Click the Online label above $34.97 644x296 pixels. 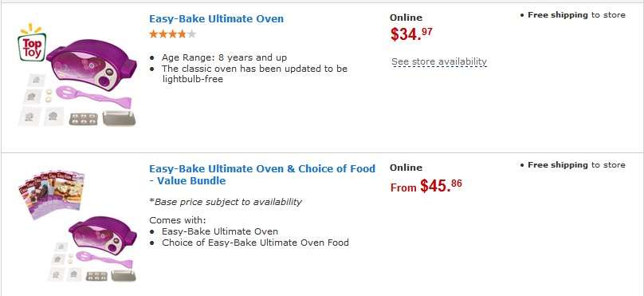tap(406, 18)
